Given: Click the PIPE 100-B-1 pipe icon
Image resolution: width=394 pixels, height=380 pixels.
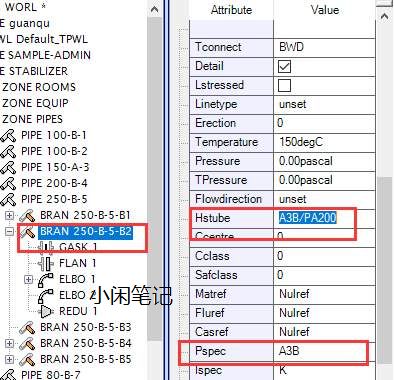Looking at the screenshot, I should point(8,135).
